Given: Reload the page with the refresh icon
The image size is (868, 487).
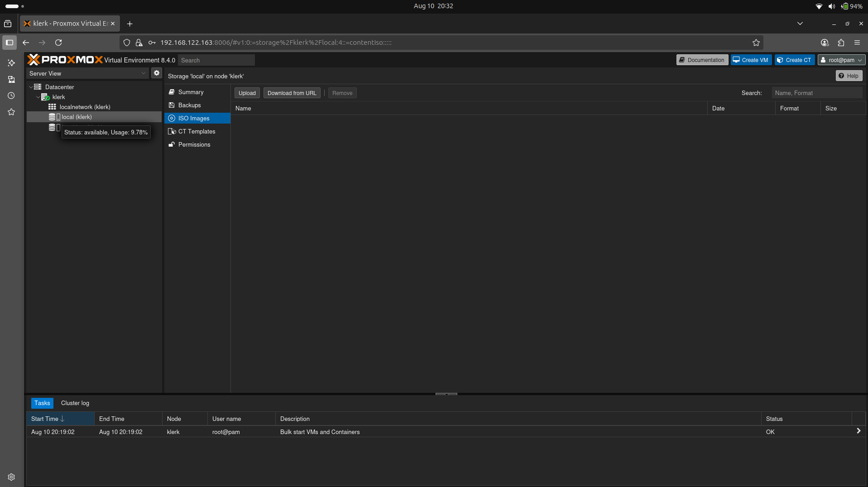Looking at the screenshot, I should (58, 43).
